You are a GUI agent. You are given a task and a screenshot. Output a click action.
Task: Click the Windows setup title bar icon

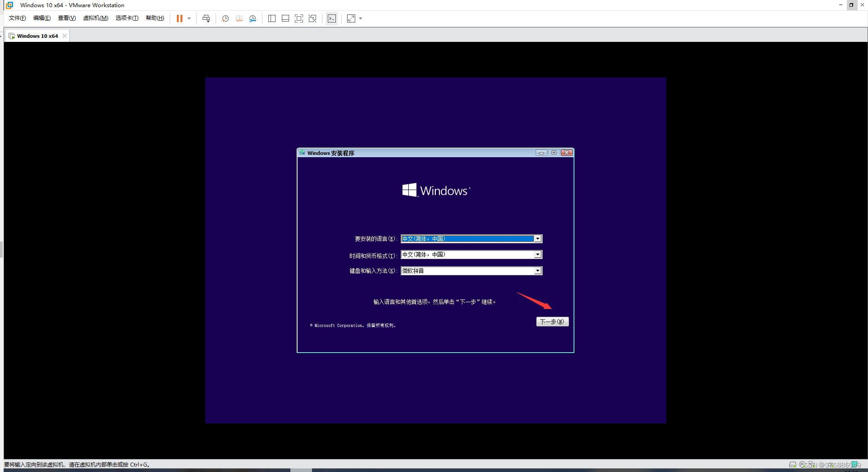pos(303,153)
